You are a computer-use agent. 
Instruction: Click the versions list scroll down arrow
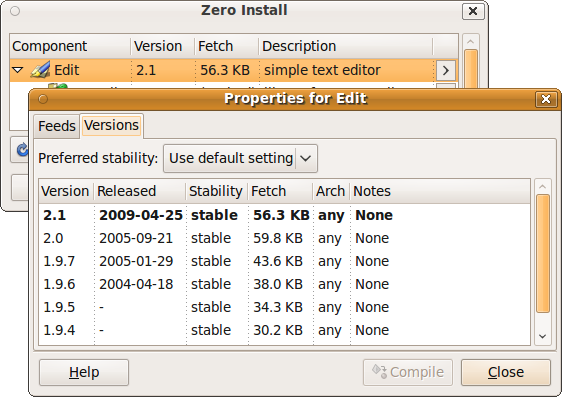coord(543,336)
